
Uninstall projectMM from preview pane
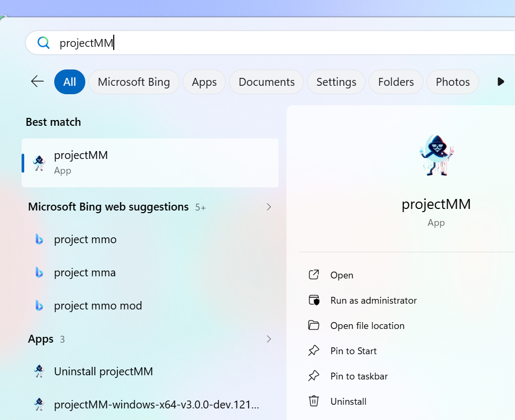tap(348, 402)
